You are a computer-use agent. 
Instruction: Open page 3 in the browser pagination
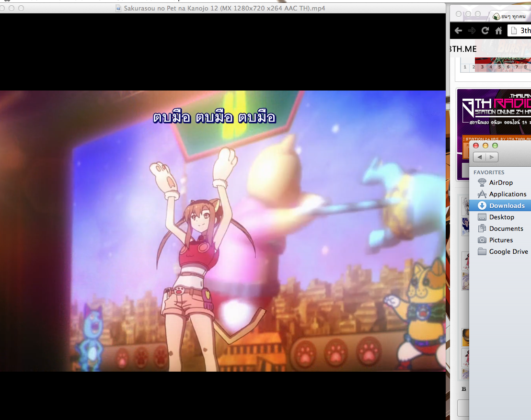(x=482, y=67)
